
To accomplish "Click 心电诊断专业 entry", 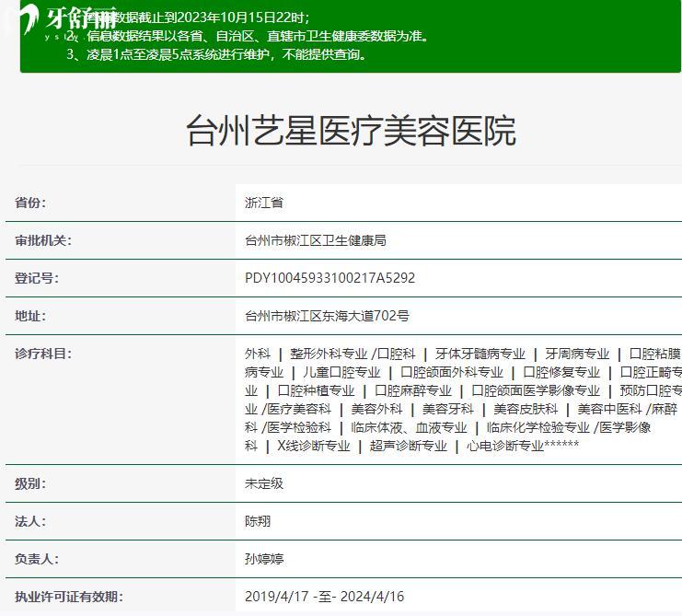I will (505, 446).
